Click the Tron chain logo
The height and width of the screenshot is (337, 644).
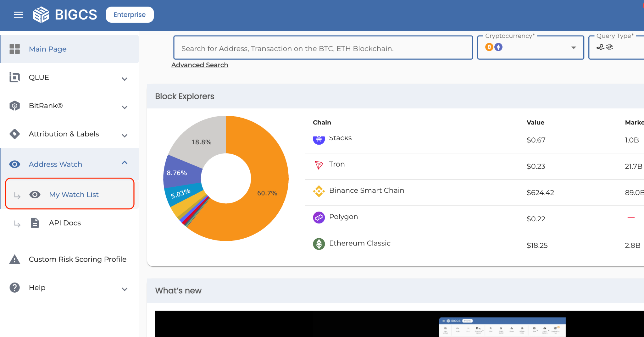(x=319, y=165)
